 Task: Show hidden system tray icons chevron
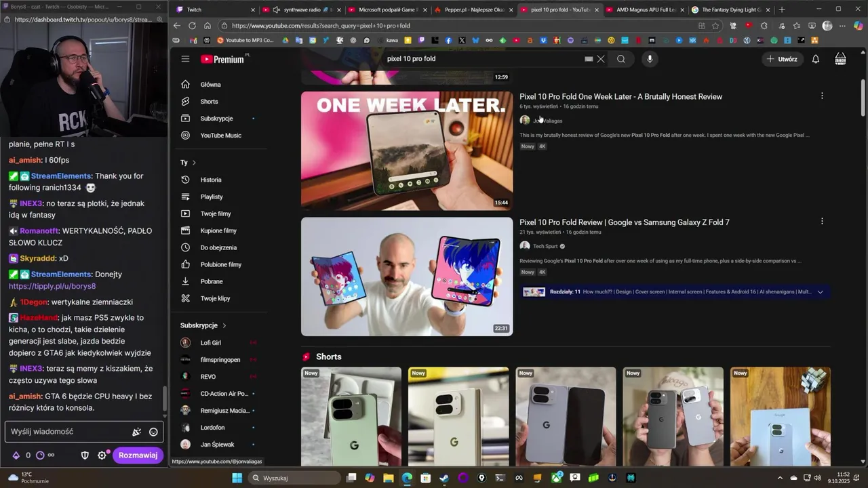[780, 478]
